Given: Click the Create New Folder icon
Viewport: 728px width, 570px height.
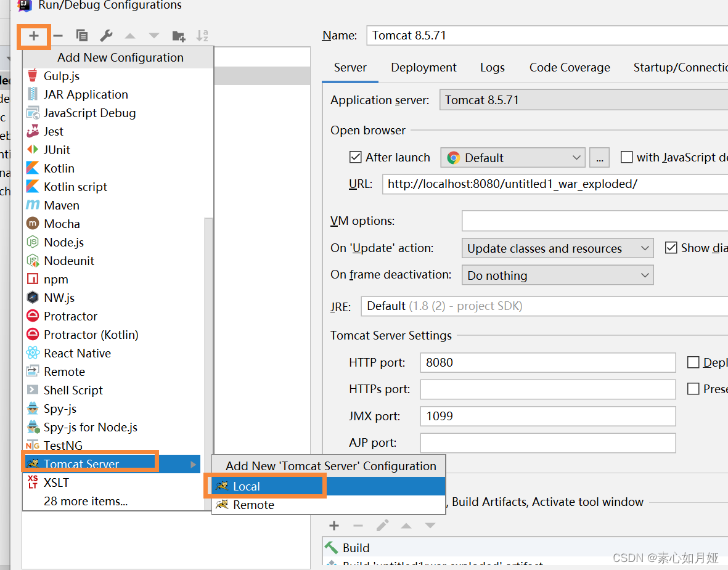Looking at the screenshot, I should [x=178, y=36].
